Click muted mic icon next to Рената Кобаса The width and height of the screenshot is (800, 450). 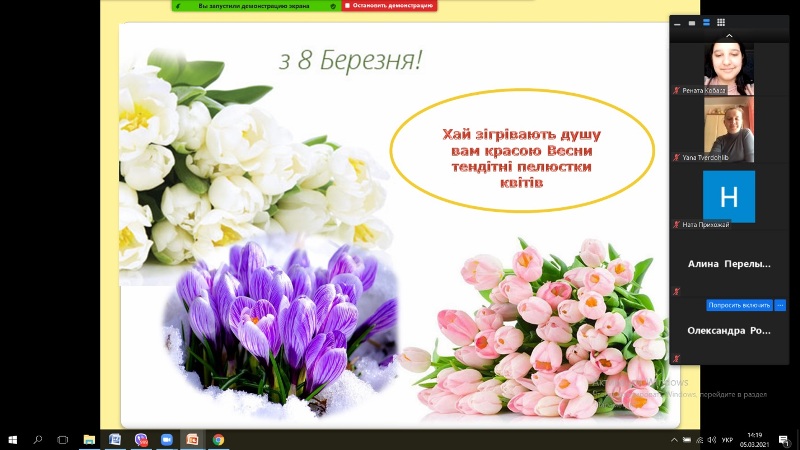pyautogui.click(x=677, y=90)
